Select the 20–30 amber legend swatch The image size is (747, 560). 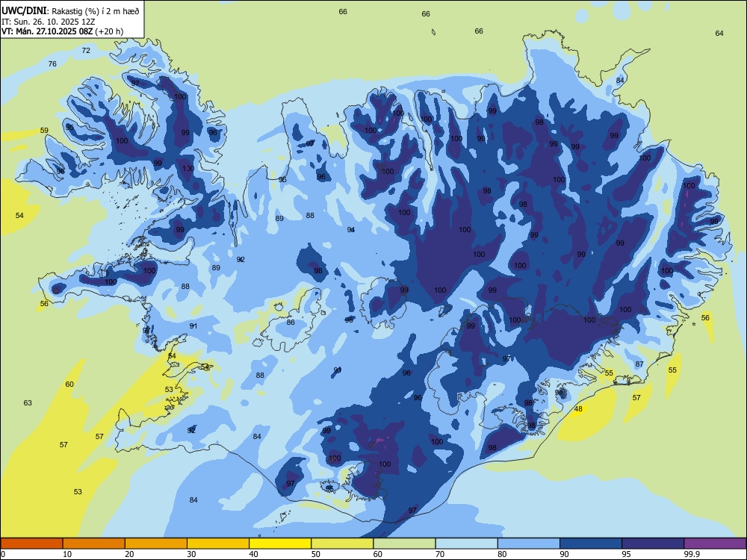[156, 544]
